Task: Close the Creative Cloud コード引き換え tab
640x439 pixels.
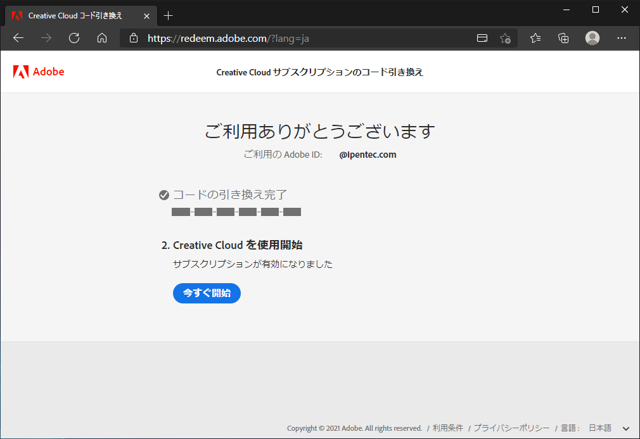Action: click(147, 16)
